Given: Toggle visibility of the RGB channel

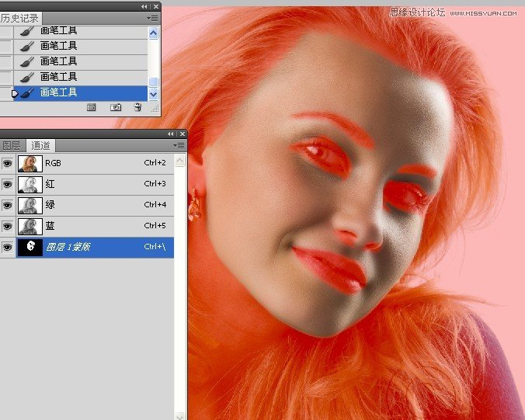Looking at the screenshot, I should (7, 163).
